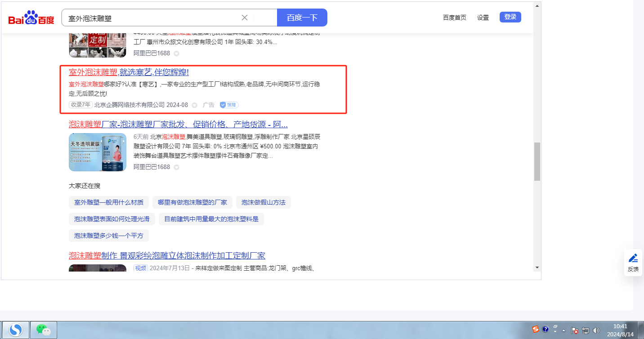Image resolution: width=644 pixels, height=339 pixels.
Task: Open the network tray icon
Action: 586,330
